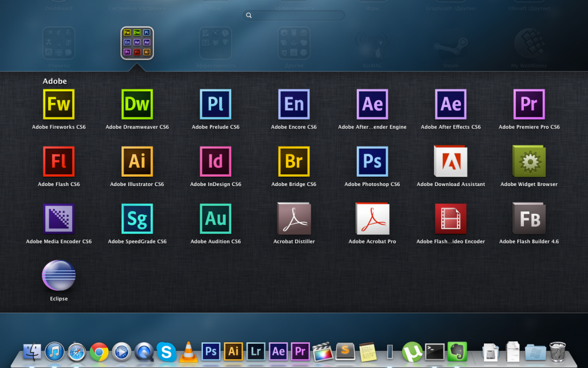Open Google Chrome in the Dock
Screen dimensions: 588x368
click(99, 352)
